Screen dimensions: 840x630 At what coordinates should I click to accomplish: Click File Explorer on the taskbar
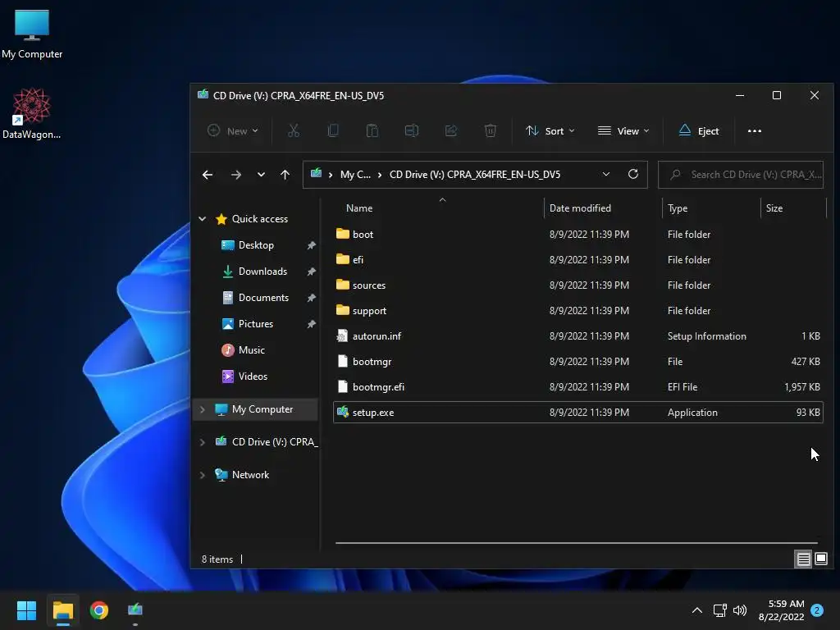coord(62,610)
